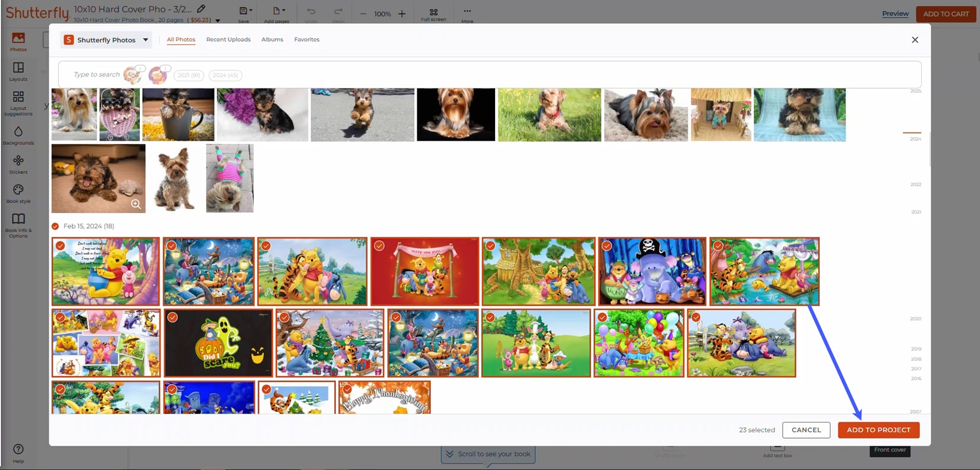Jump to 2025 on the year timeline

click(x=915, y=91)
